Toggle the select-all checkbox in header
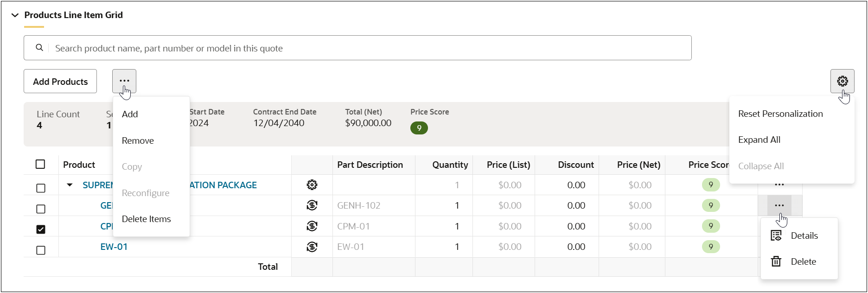 (40, 165)
